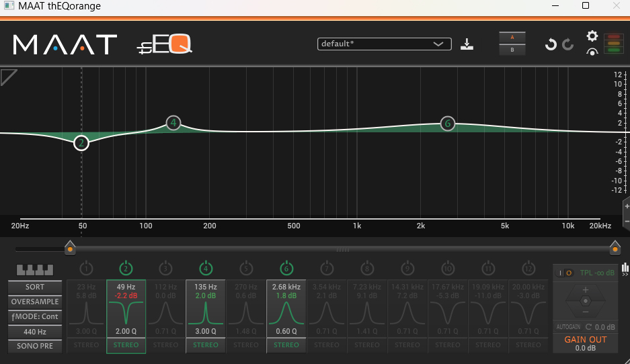Screen dimensions: 630x364
Task: Select band 4 node on the curve
Action: pos(173,123)
